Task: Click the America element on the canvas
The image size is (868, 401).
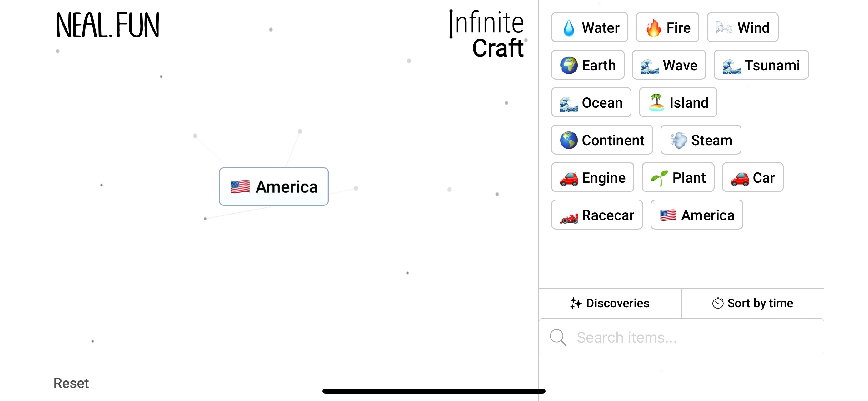Action: click(274, 187)
